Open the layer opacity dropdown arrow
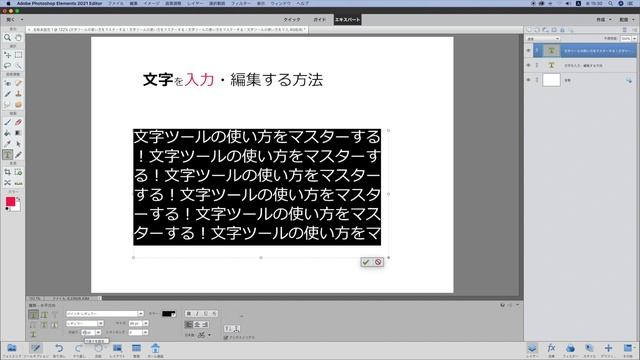The width and height of the screenshot is (640, 360). tap(634, 38)
